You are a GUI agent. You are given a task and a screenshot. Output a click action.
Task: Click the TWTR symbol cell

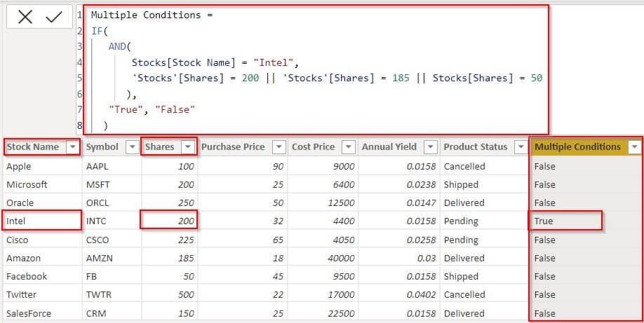click(x=112, y=295)
